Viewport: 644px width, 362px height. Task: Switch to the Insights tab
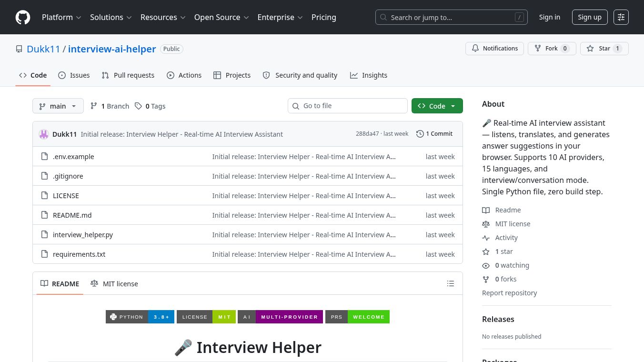pos(369,75)
